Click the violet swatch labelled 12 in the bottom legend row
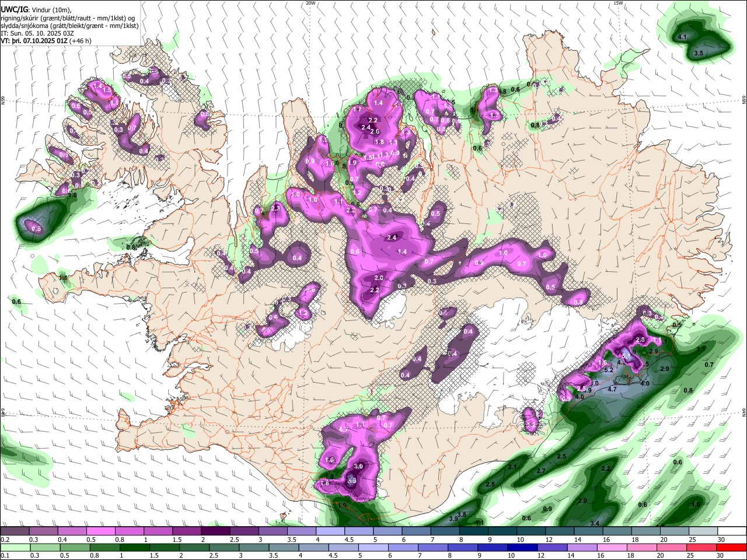The width and height of the screenshot is (747, 560). tap(553, 548)
